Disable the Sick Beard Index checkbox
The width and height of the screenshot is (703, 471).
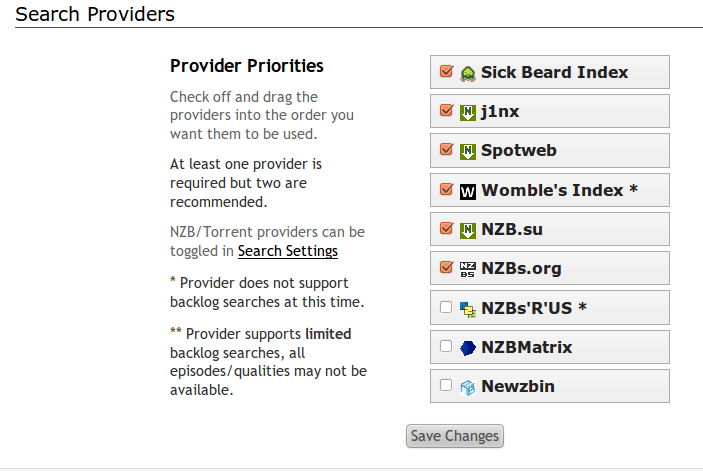click(x=446, y=72)
